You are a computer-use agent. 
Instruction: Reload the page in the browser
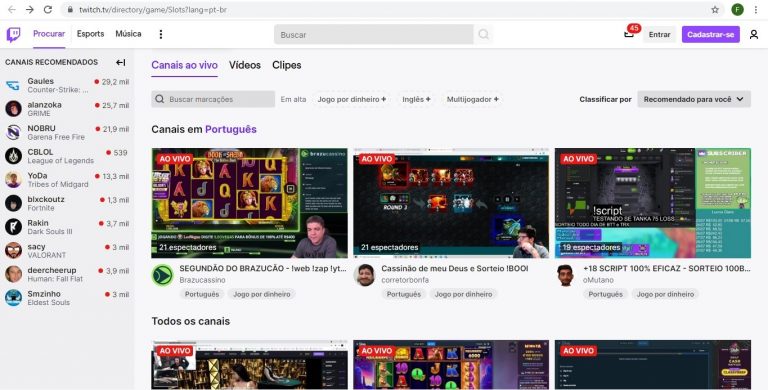coord(48,9)
